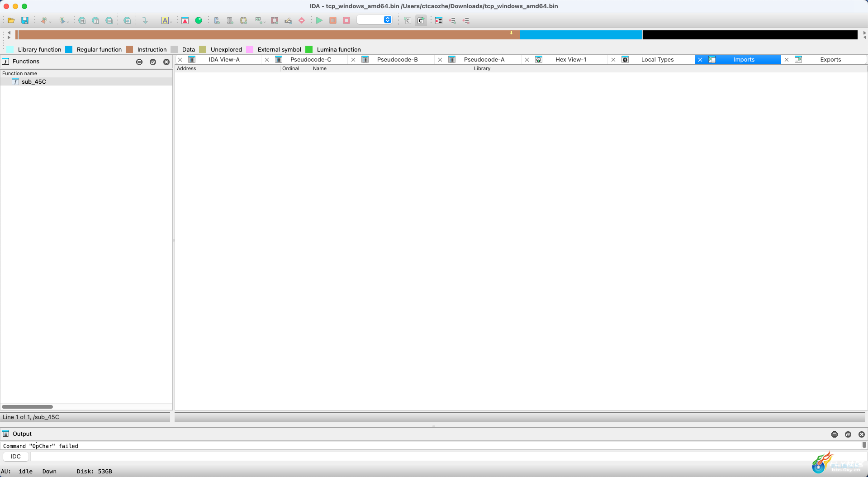Sort imports by Library column
This screenshot has width=868, height=477.
pos(669,68)
